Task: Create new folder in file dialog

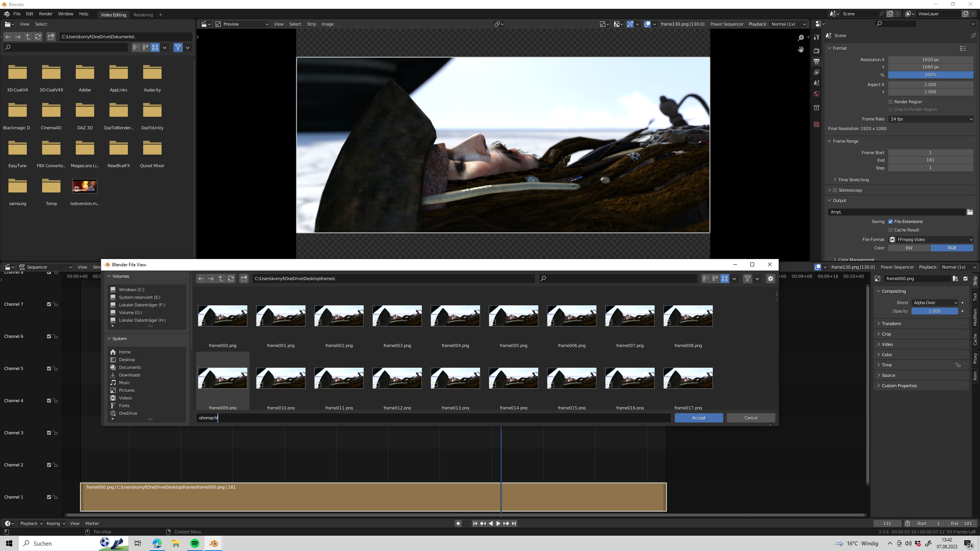Action: pyautogui.click(x=244, y=279)
